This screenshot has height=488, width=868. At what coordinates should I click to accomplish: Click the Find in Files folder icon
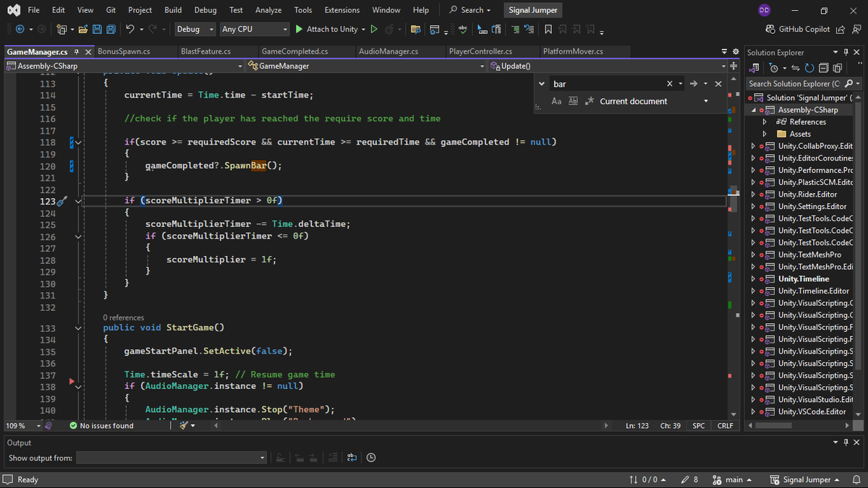tap(415, 29)
